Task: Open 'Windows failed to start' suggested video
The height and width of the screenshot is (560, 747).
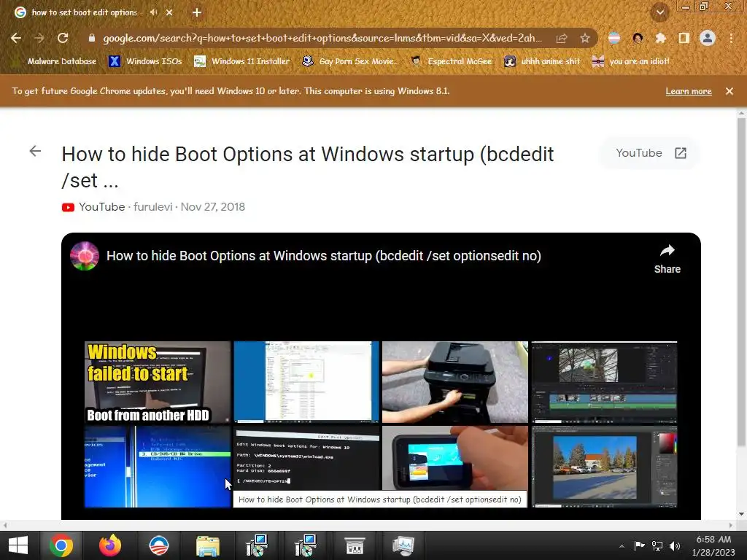Action: [158, 382]
